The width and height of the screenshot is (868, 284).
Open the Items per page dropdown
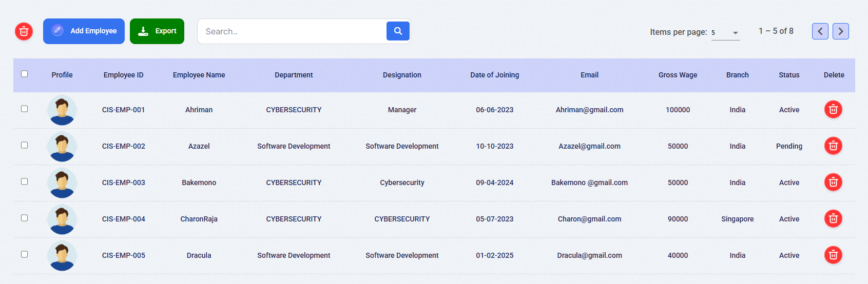point(725,32)
